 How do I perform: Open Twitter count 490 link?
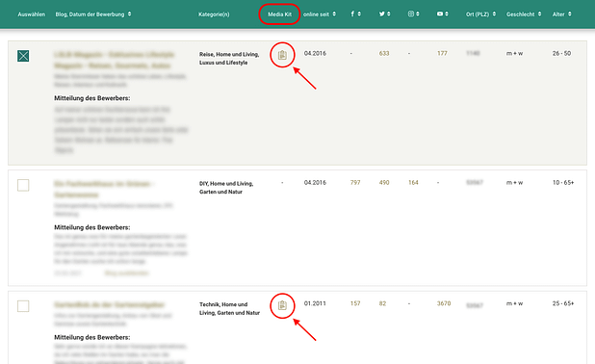(x=384, y=183)
